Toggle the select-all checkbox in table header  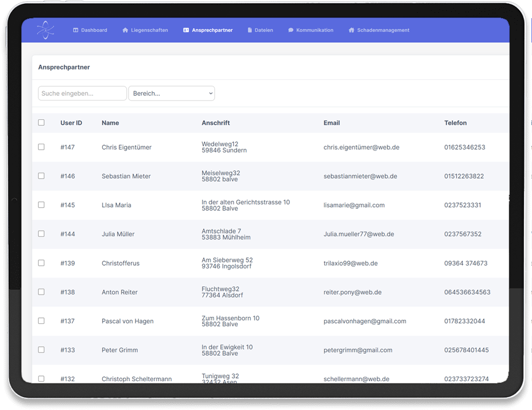[41, 123]
